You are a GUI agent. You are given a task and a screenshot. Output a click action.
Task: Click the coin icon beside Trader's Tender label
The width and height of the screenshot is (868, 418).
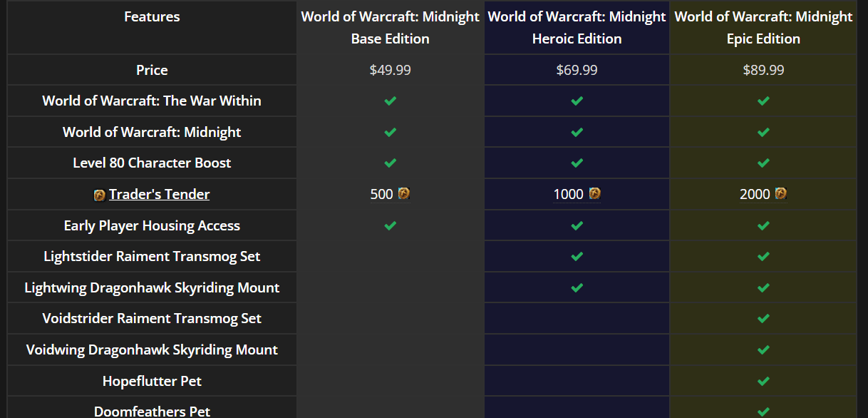tap(100, 195)
